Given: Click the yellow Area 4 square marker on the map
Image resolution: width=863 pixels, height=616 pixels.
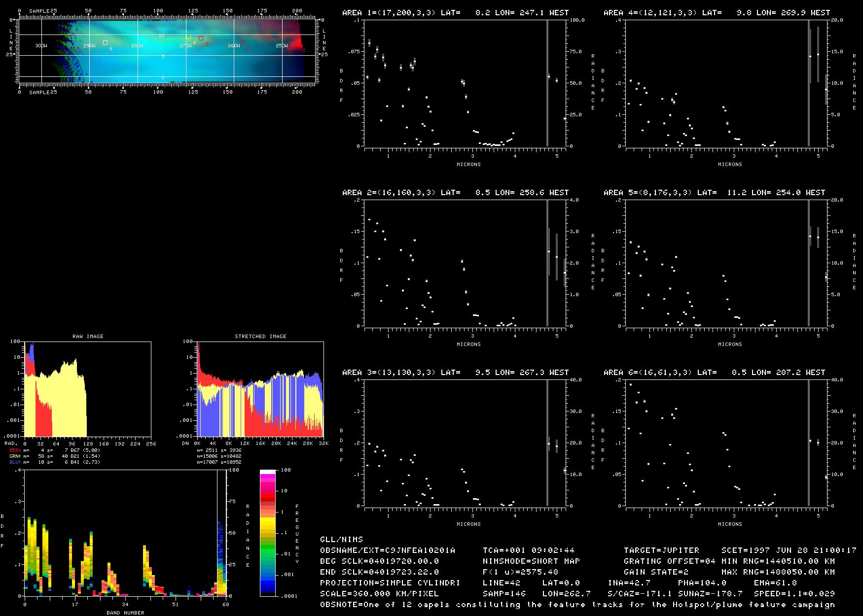Looking at the screenshot, I should click(188, 37).
